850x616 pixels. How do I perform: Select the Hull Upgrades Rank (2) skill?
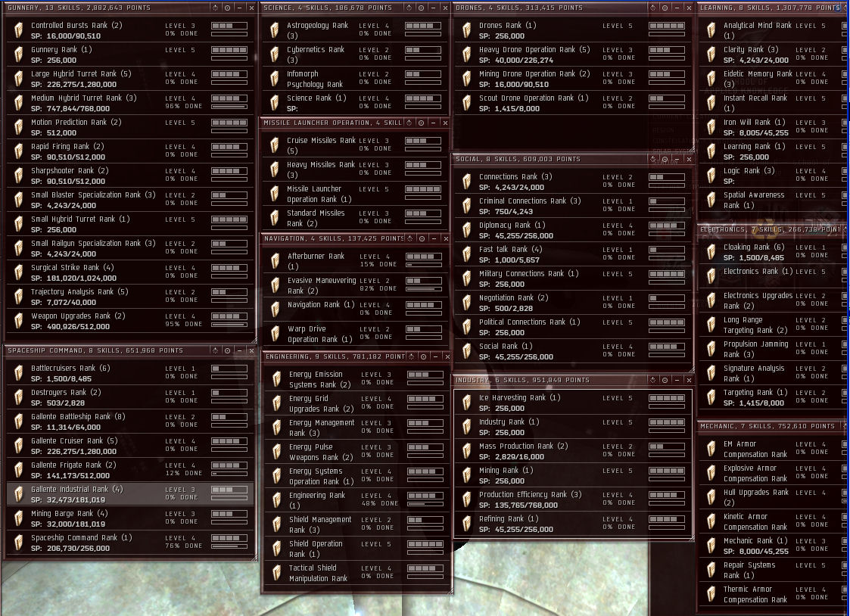point(774,497)
